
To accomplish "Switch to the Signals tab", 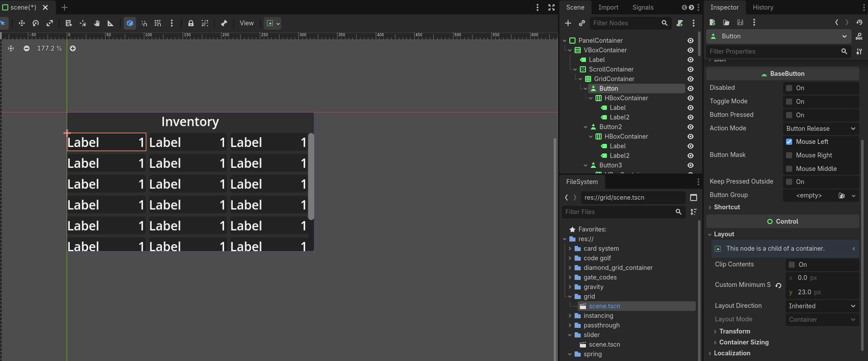I will pyautogui.click(x=643, y=7).
